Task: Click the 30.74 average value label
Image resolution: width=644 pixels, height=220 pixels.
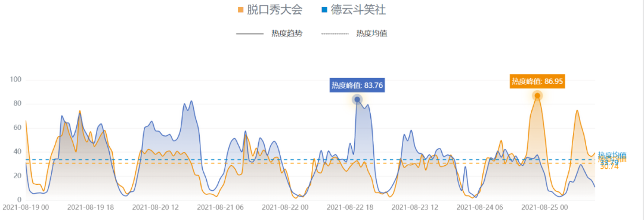Action: pyautogui.click(x=609, y=167)
